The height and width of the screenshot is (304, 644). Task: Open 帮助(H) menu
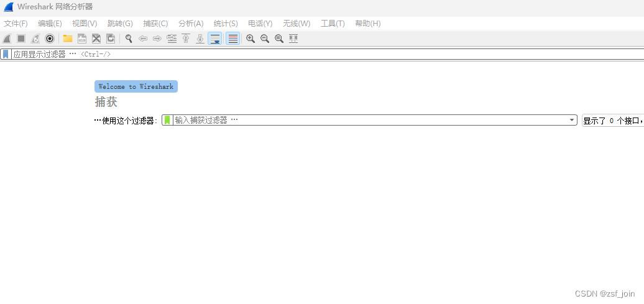point(368,24)
